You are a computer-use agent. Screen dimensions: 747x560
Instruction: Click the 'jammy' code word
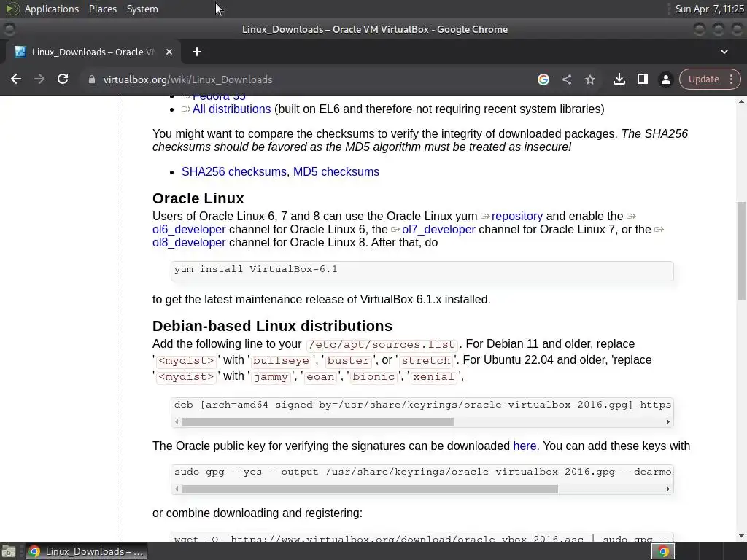(x=271, y=377)
